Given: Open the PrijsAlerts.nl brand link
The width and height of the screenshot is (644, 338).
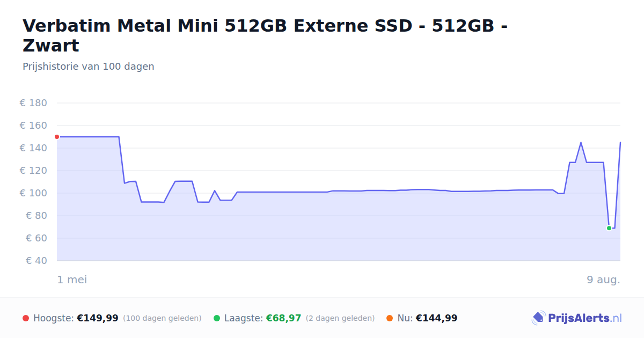Looking at the screenshot, I should (577, 318).
